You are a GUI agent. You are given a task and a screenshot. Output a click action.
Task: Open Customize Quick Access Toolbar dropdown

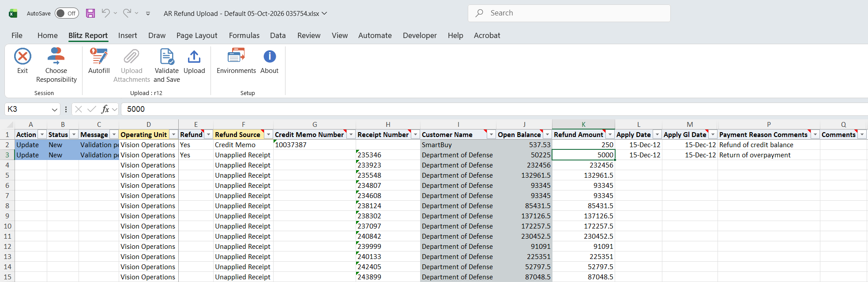click(x=148, y=14)
